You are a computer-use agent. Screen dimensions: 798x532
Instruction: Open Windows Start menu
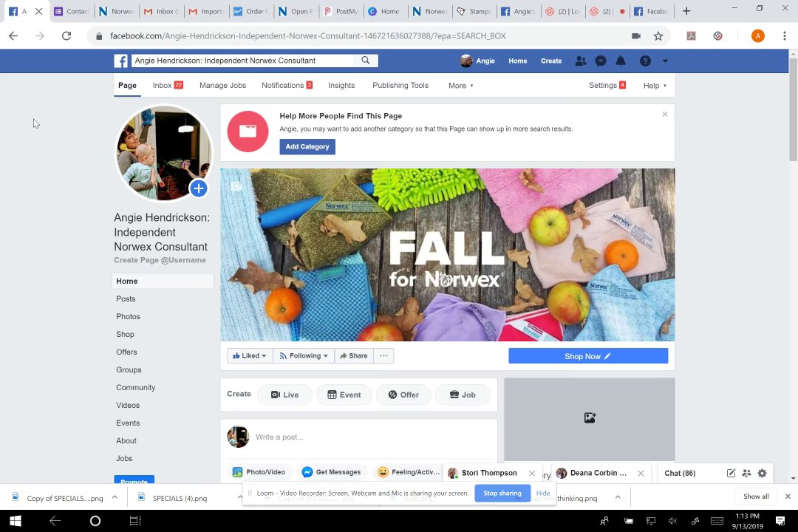[16, 520]
